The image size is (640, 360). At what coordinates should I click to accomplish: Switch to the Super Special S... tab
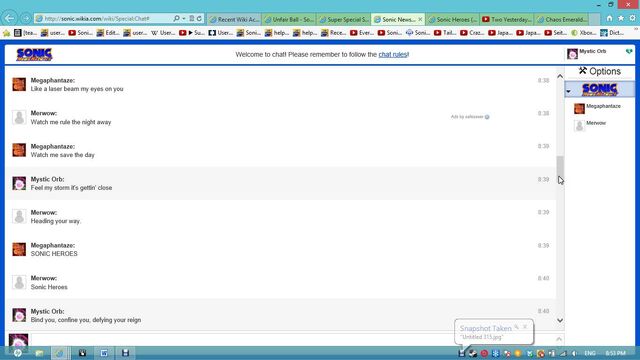click(344, 19)
